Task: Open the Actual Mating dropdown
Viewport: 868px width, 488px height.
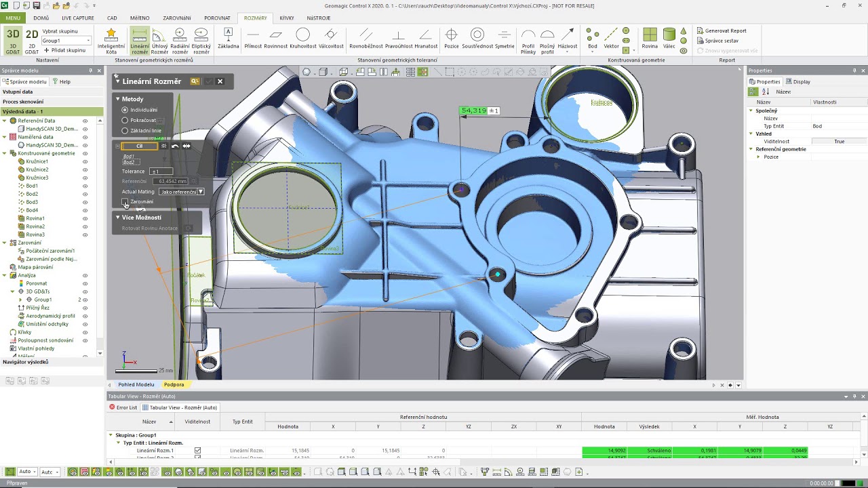Action: [181, 192]
